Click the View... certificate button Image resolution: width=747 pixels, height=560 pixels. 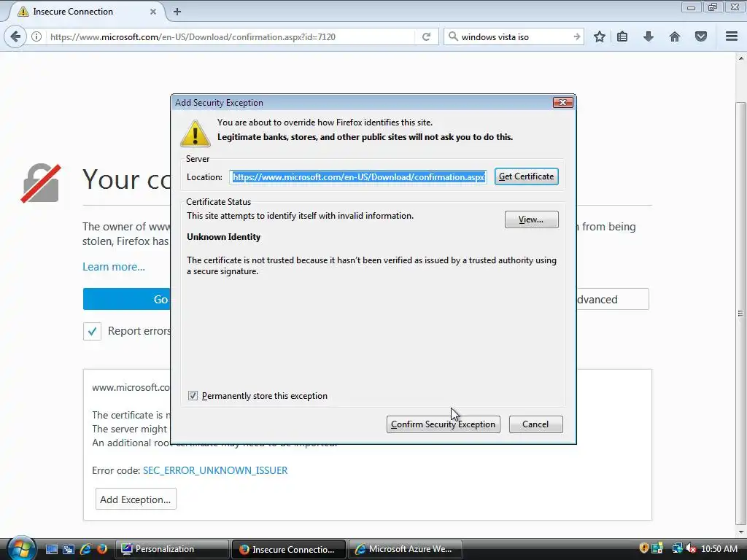pos(531,219)
